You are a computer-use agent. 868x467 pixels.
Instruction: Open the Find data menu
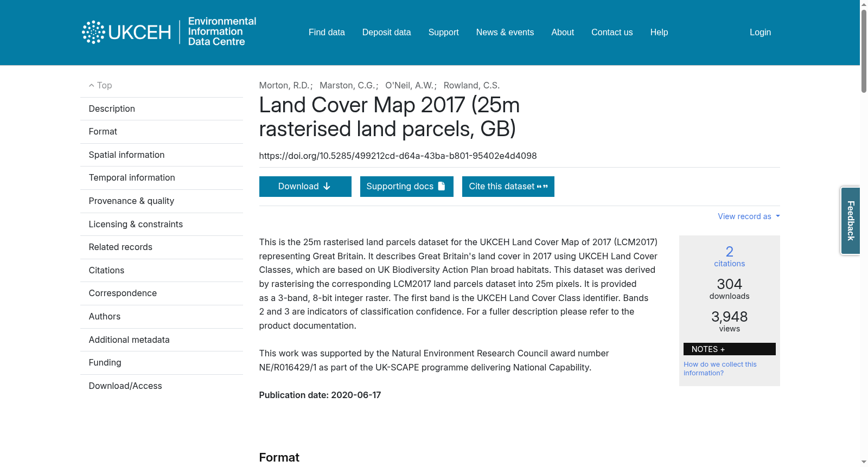(x=327, y=33)
